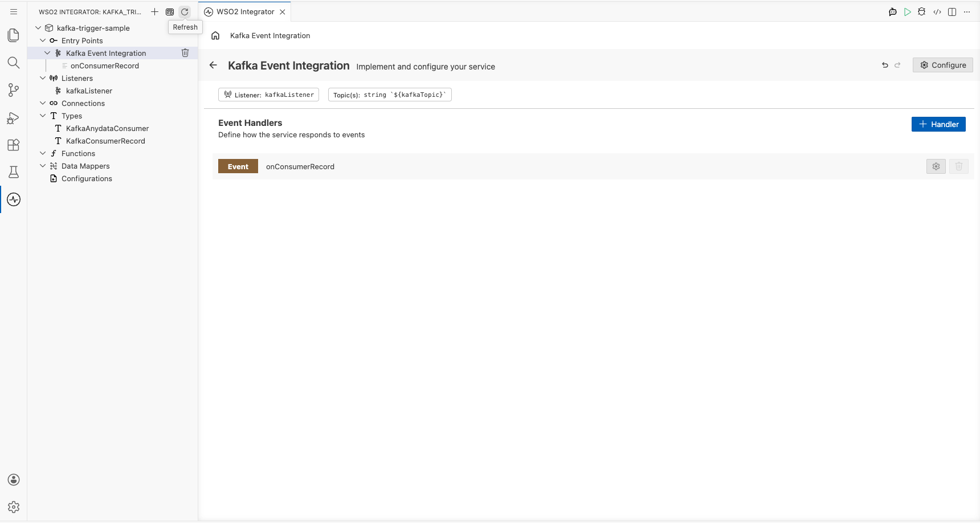Open the chat icon in editor toolbar
Image resolution: width=980 pixels, height=523 pixels.
893,12
